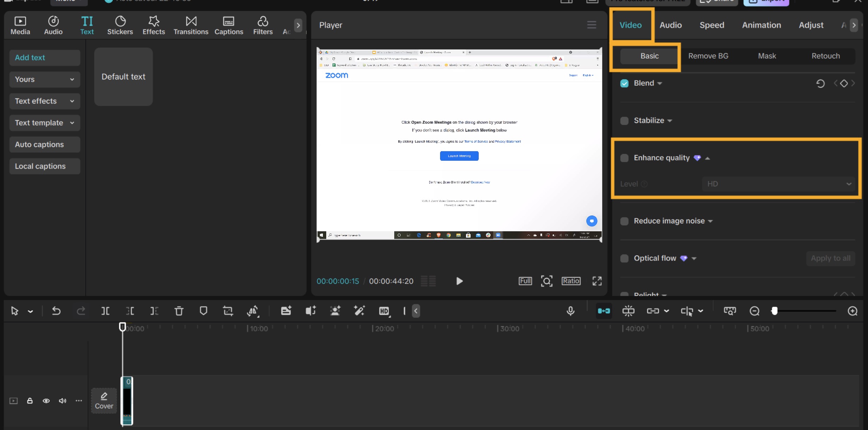Open the Stickers panel
The height and width of the screenshot is (430, 868).
pyautogui.click(x=120, y=25)
